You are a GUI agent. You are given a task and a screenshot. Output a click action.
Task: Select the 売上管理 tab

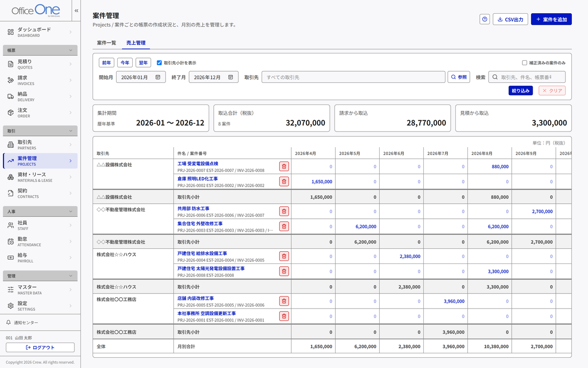[x=136, y=43]
